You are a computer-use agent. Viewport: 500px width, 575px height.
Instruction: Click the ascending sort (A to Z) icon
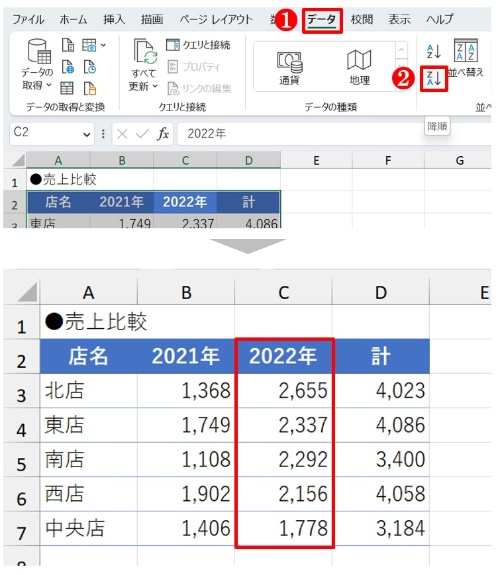pos(434,51)
